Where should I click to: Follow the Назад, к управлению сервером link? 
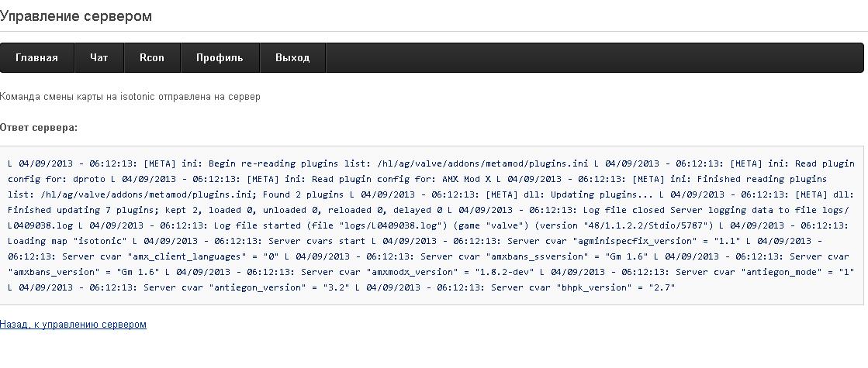pos(73,325)
